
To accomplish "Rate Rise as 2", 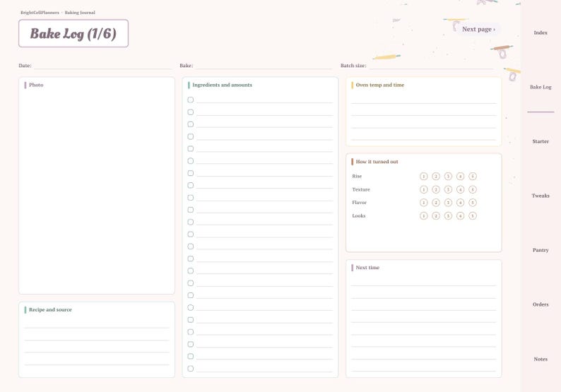I will (x=436, y=177).
